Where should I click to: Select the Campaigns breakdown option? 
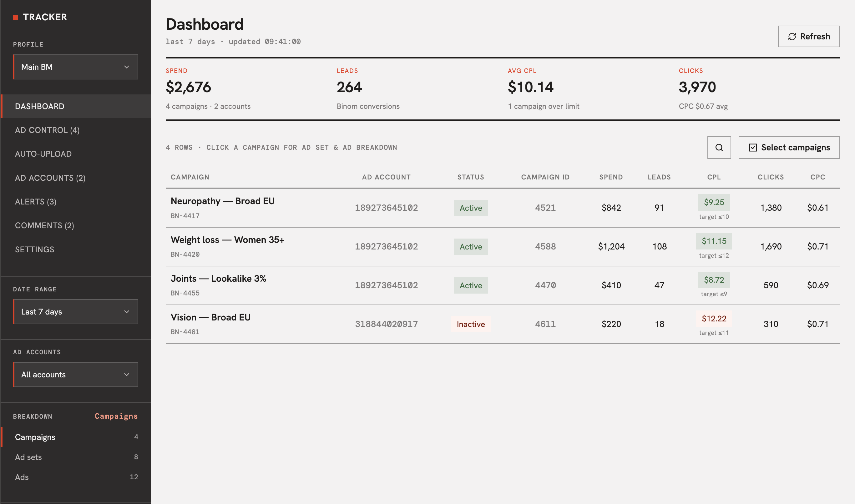click(75, 437)
